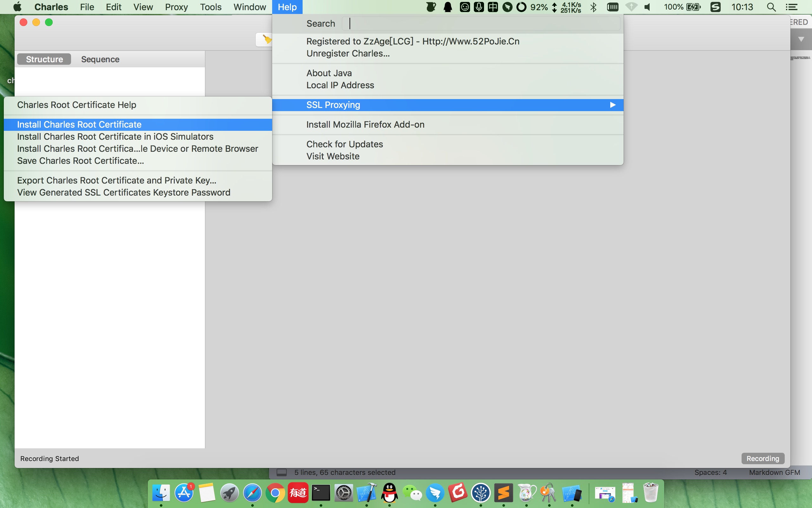Open Notification Center list icon
This screenshot has width=812, height=508.
791,7
